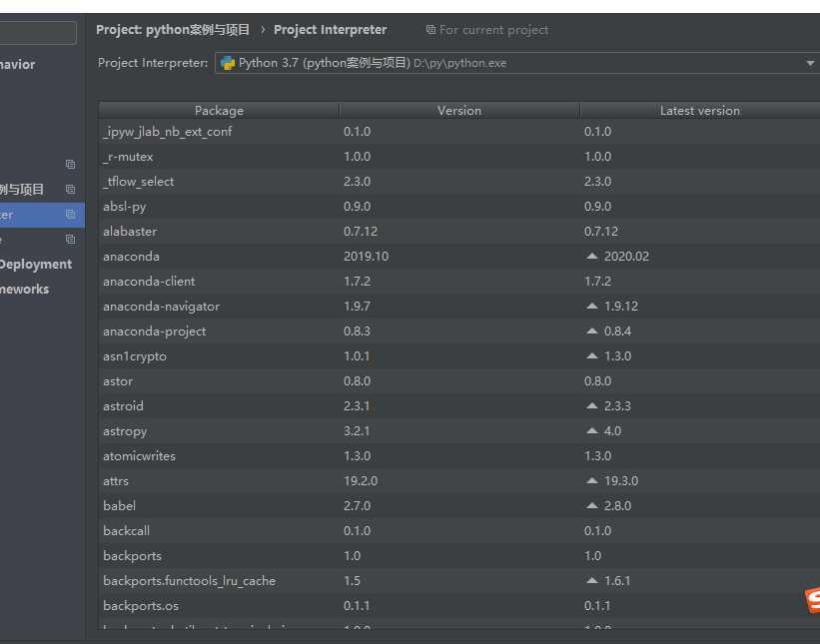Viewport: 820px width, 644px height.
Task: Click upgrade arrow icon for anaconda-navigator 1.9.12
Action: (592, 307)
